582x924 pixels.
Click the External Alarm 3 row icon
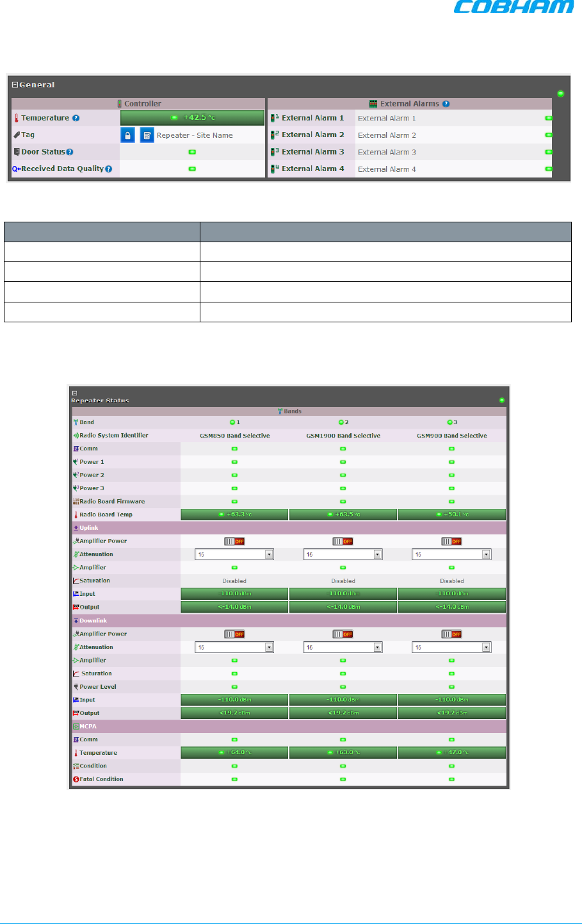click(x=274, y=152)
